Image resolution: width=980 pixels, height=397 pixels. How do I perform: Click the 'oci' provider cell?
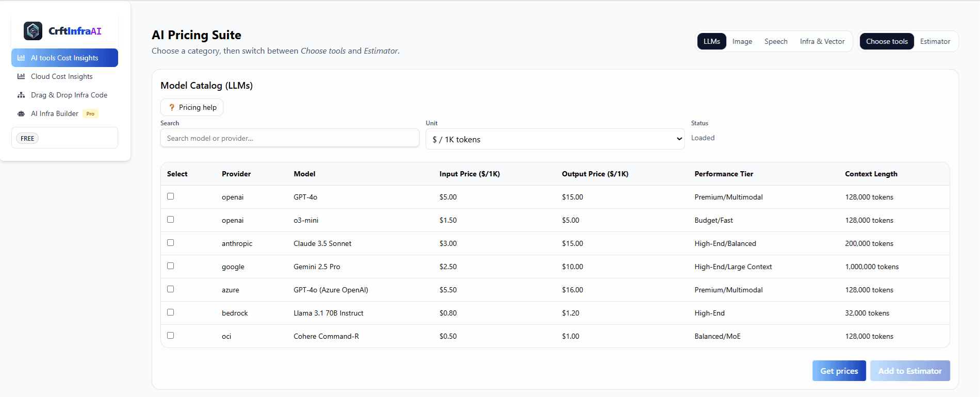pos(226,336)
